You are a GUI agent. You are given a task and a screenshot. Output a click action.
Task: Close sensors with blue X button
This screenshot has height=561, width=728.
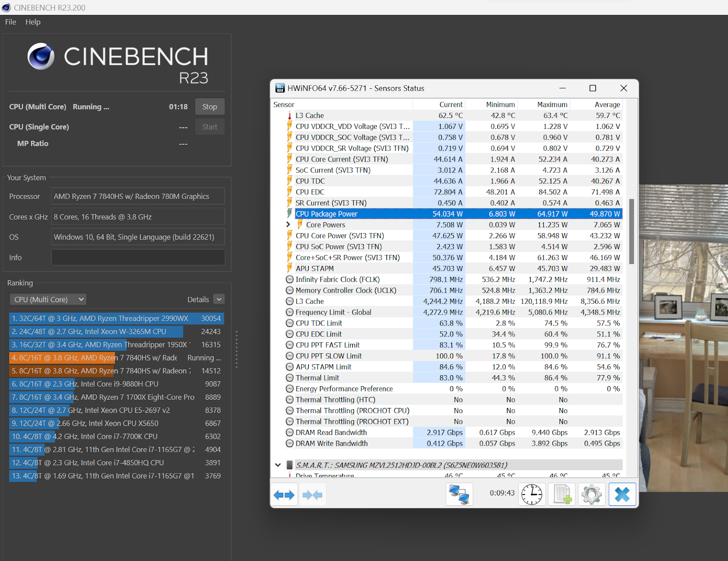click(622, 495)
